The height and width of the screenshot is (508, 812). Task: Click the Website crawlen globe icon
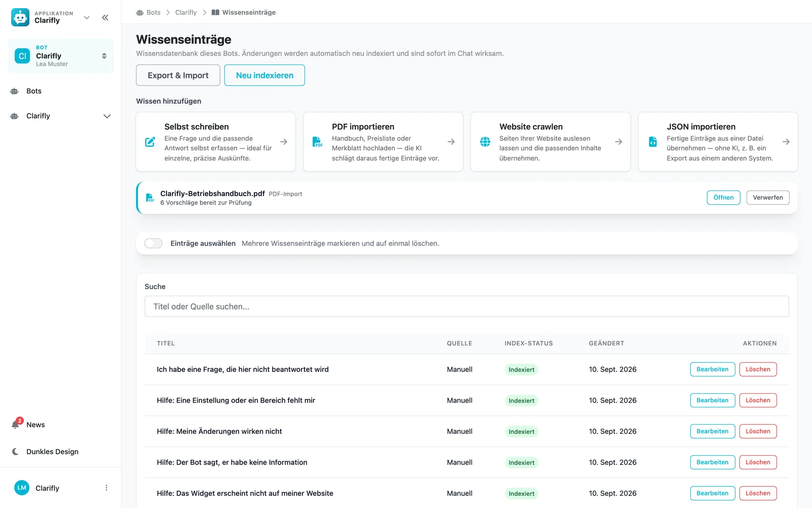[485, 142]
